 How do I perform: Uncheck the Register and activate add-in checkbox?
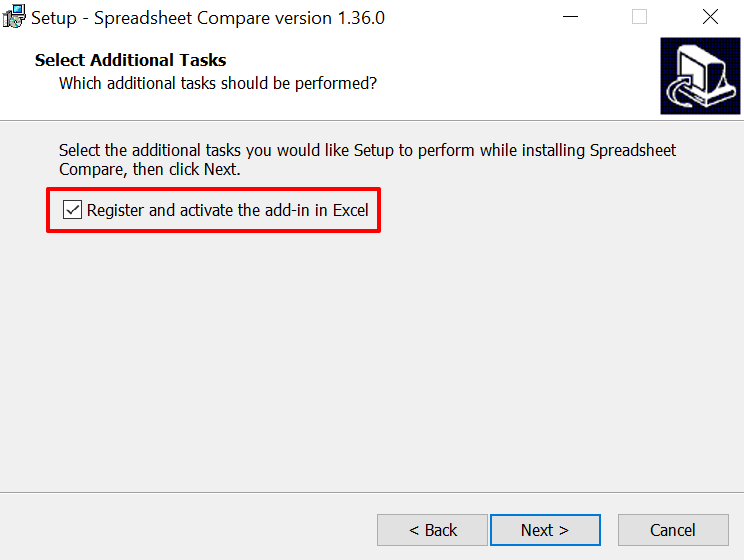click(72, 210)
